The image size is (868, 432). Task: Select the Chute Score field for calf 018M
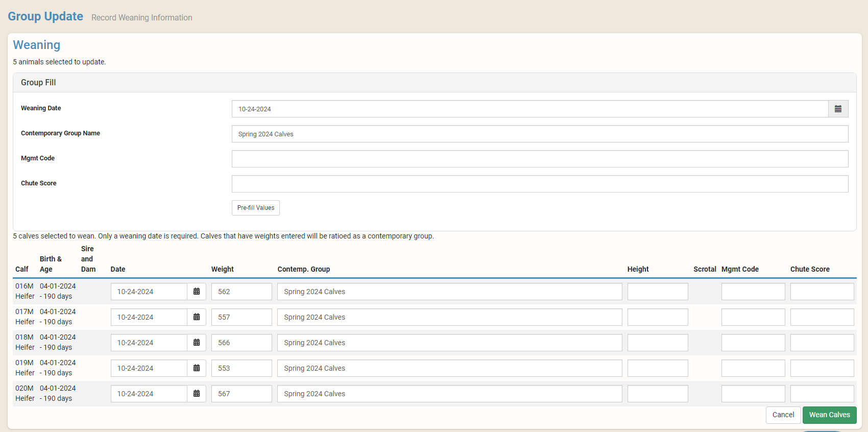(822, 343)
